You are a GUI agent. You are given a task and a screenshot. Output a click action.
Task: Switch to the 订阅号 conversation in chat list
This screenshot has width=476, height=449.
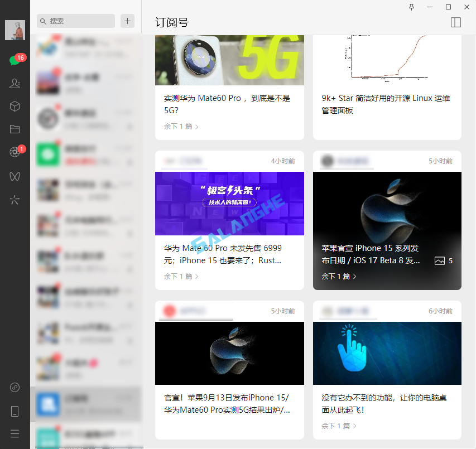pyautogui.click(x=86, y=405)
